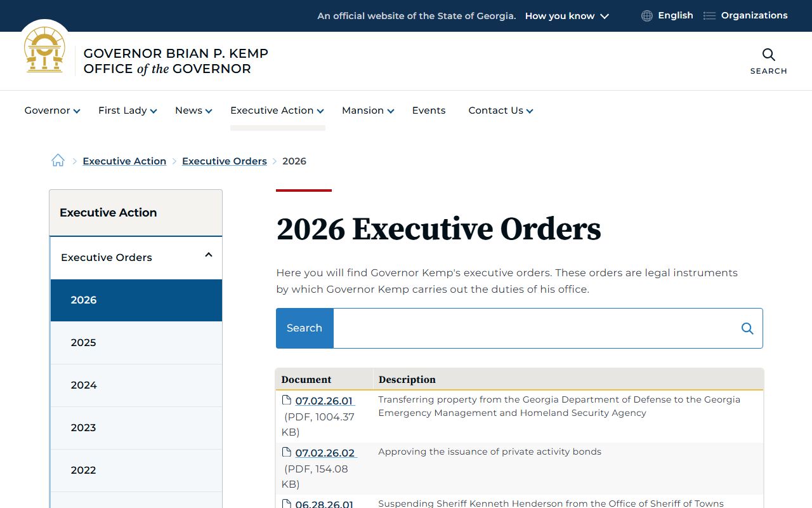Open document 06.28.26.01 link
Image resolution: width=812 pixels, height=508 pixels.
[x=325, y=504]
